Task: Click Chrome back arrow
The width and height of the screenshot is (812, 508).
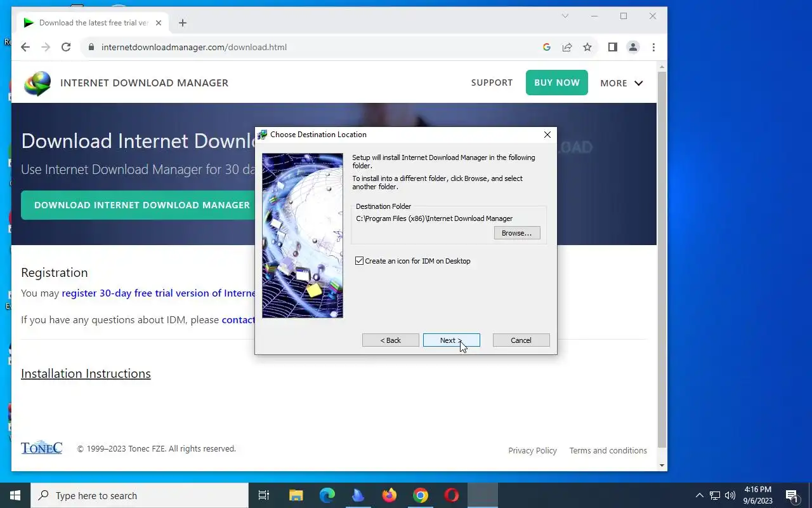Action: coord(25,47)
